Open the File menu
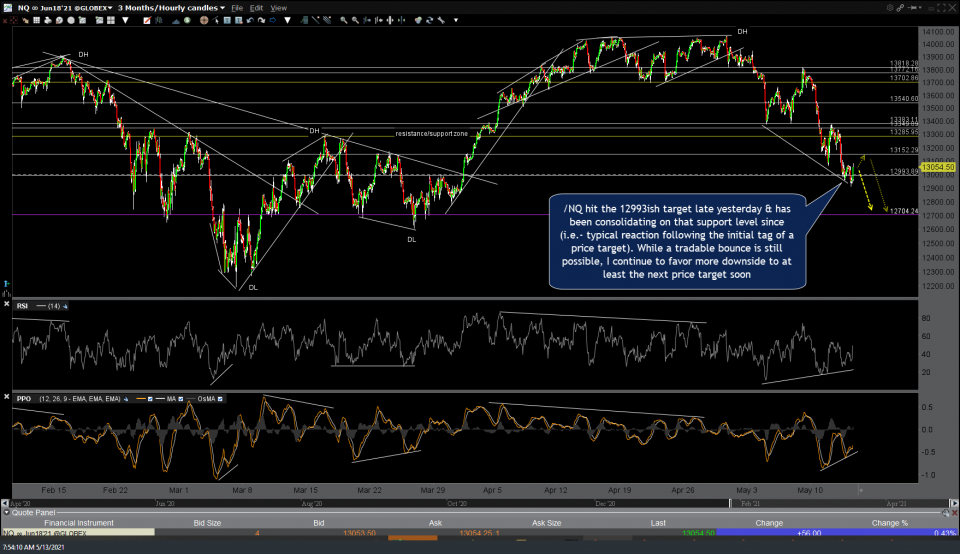This screenshot has height=554, width=960. 237,8
